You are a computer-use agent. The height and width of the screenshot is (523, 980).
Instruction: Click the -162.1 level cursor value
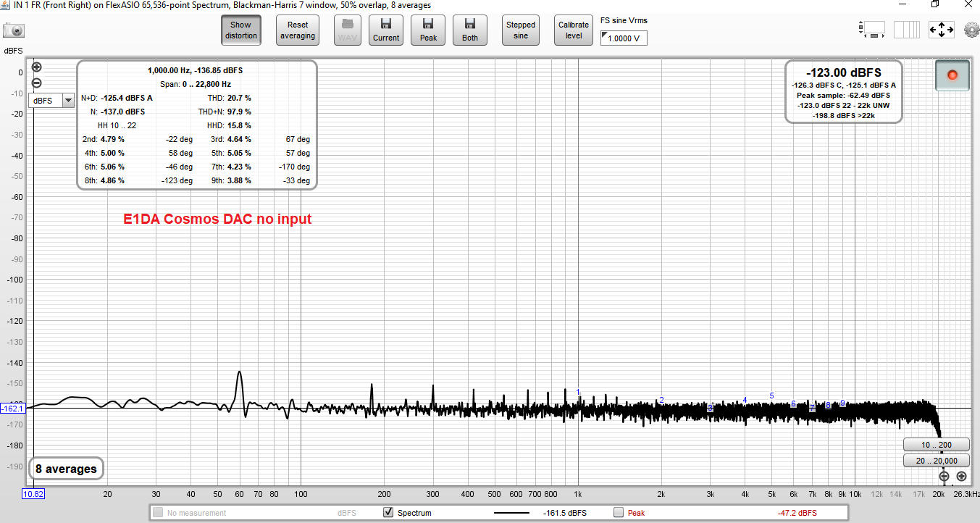(13, 409)
